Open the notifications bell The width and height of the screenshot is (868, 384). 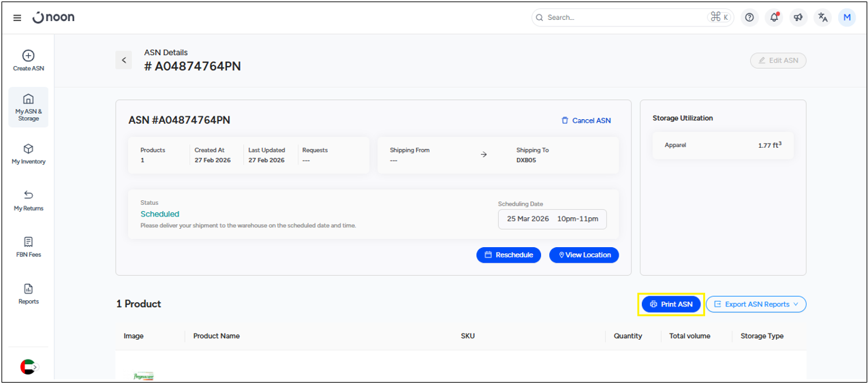774,18
